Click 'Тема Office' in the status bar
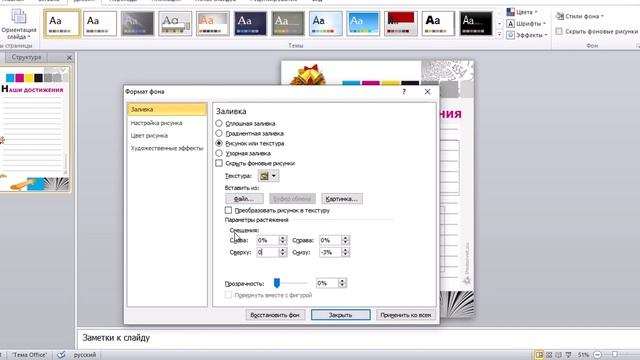640x360 pixels. coord(29,355)
